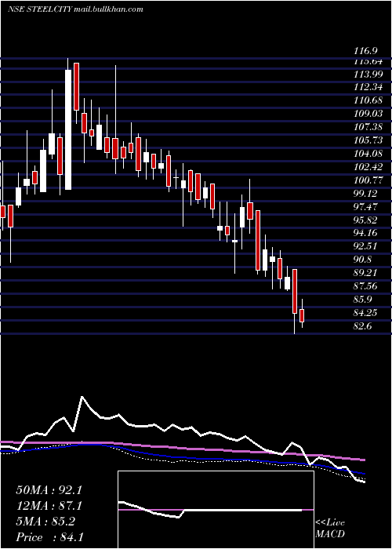Viewport: 392px width, 549px height.
Task: Select the 107.38 price axis label
Action: [x=368, y=127]
